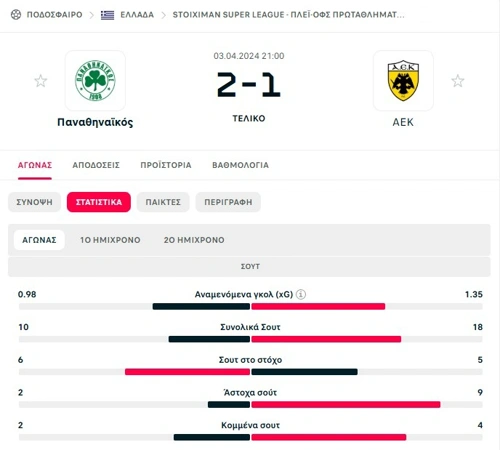500x450 pixels.
Task: Select the ΣΥΝΟΨΗ button
Action: pyautogui.click(x=34, y=202)
